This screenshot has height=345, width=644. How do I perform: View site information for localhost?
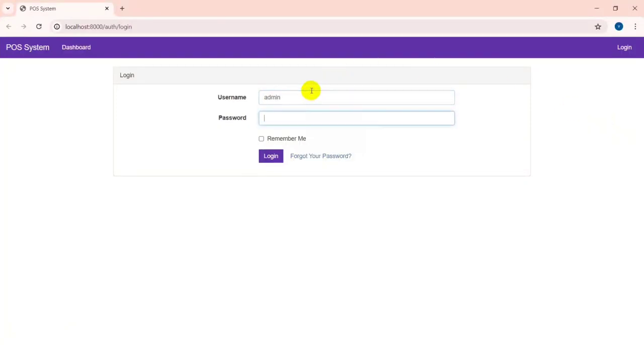pyautogui.click(x=57, y=27)
